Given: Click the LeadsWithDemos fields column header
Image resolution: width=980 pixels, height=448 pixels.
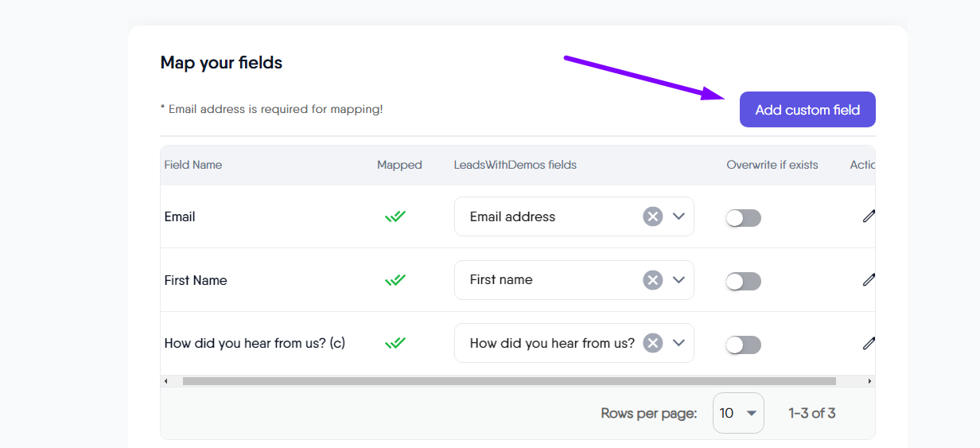Looking at the screenshot, I should [515, 165].
